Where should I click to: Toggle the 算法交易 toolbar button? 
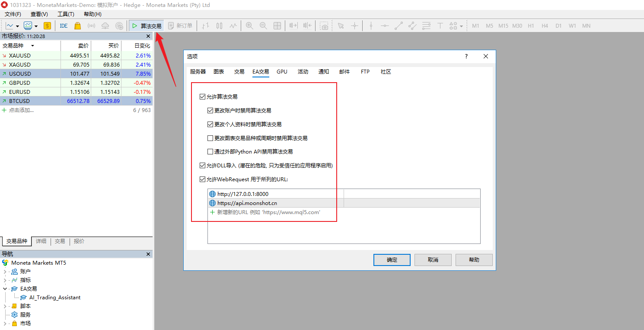point(146,26)
